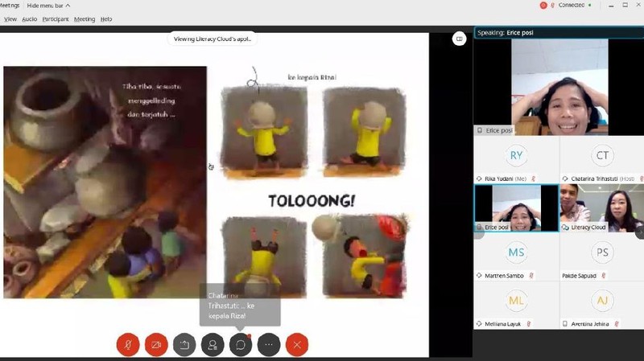Unmute the microphone with the red mic button

[x=128, y=345]
